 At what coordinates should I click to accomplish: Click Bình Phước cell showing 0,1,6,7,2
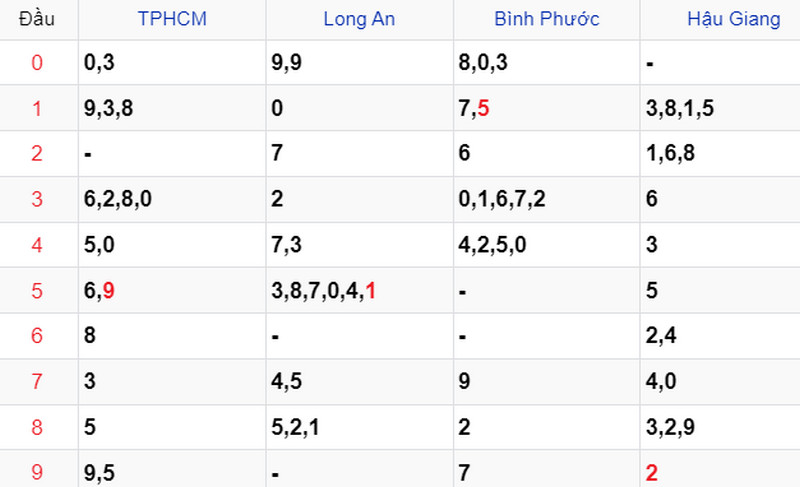546,199
